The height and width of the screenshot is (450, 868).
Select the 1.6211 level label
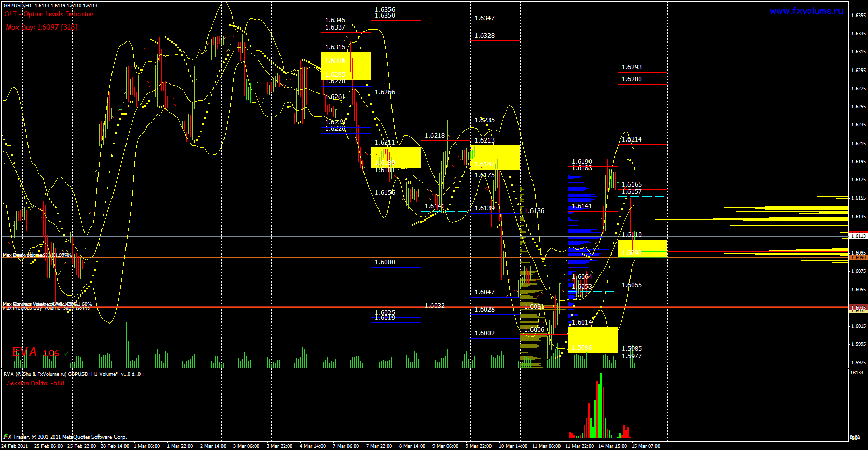click(x=385, y=142)
